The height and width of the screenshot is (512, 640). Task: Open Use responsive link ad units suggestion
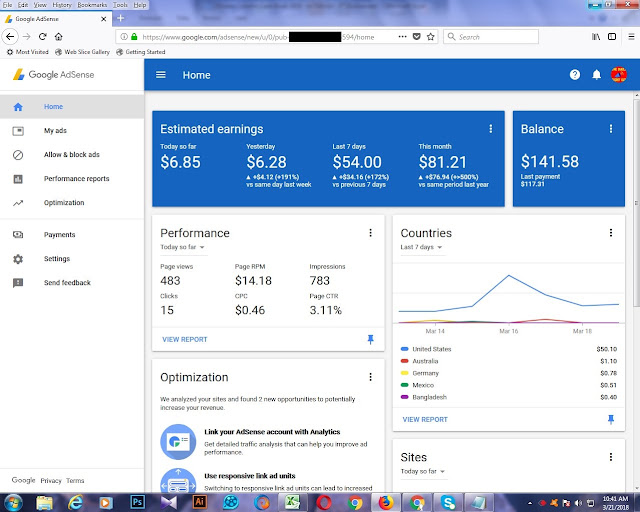click(250, 476)
